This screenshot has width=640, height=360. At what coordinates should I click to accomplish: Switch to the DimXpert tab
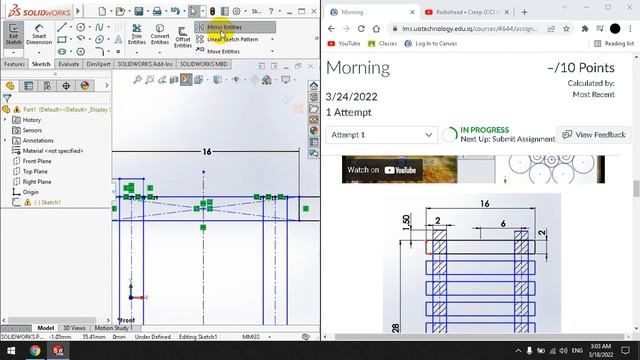click(98, 64)
